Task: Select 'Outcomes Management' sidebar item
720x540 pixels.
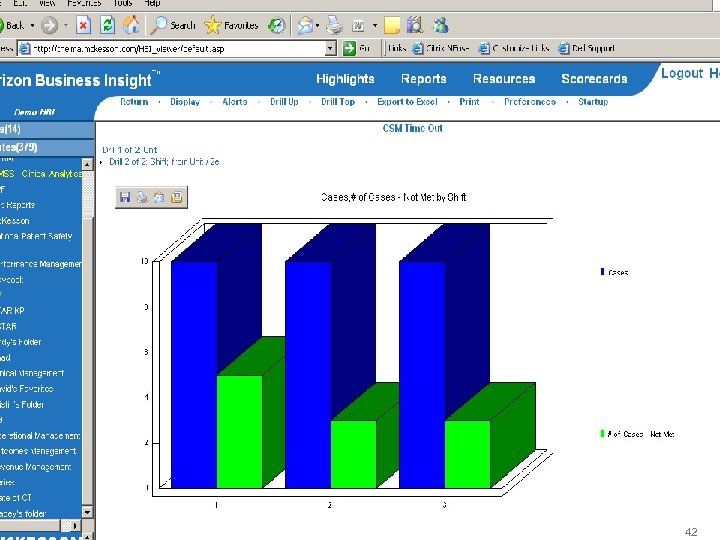Action: point(38,451)
